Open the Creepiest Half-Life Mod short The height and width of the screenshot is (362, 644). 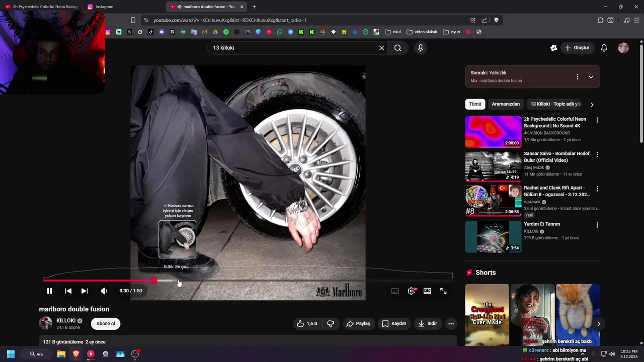[487, 315]
